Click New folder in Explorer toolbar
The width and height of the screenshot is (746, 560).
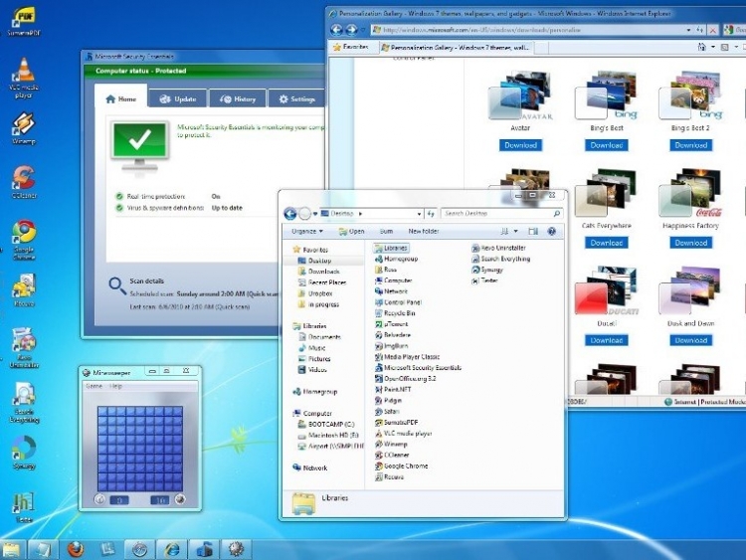tap(423, 232)
